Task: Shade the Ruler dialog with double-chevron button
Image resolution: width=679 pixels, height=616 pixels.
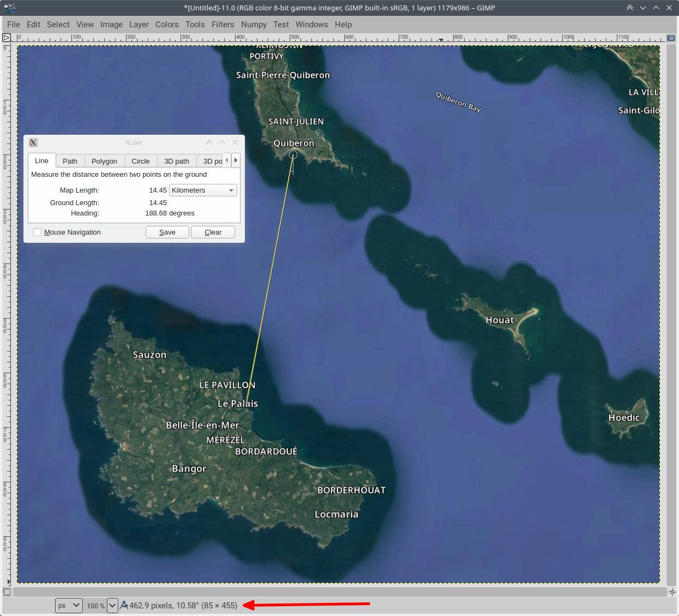Action: click(x=209, y=142)
